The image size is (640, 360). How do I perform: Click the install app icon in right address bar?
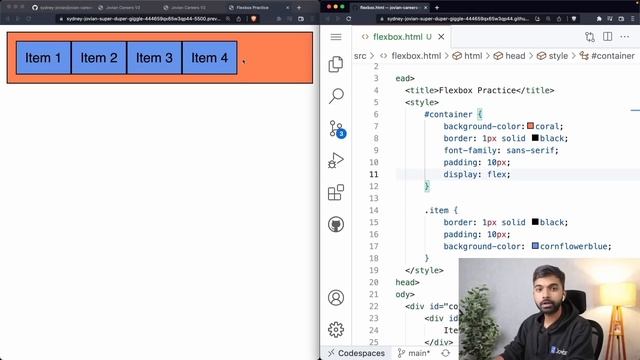(538, 19)
